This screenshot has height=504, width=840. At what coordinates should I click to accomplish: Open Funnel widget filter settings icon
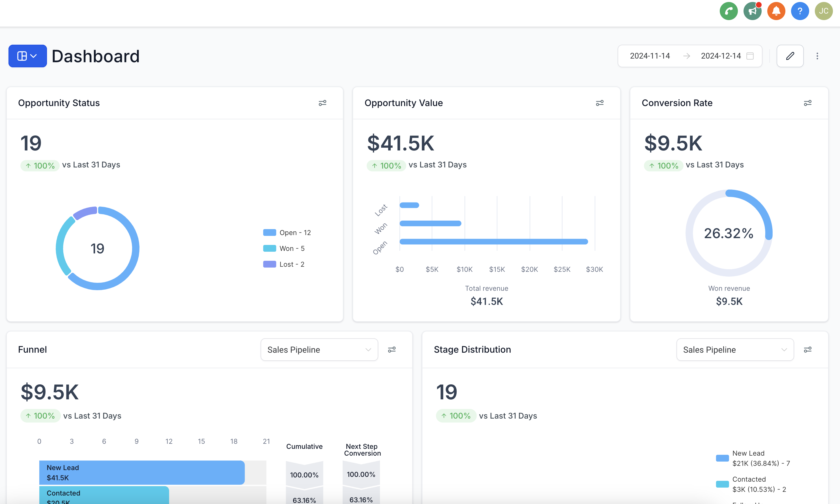392,350
